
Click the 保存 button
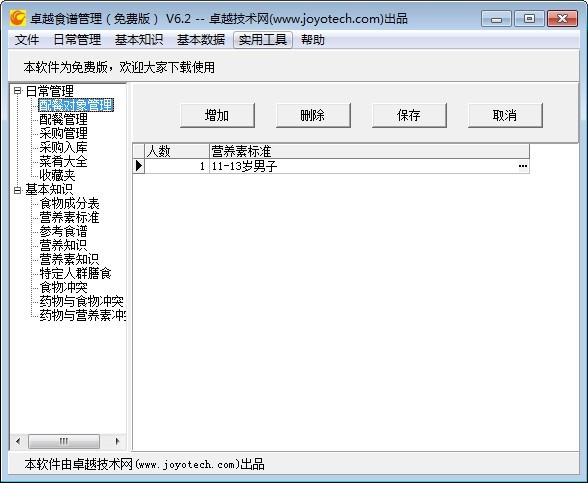pos(409,115)
